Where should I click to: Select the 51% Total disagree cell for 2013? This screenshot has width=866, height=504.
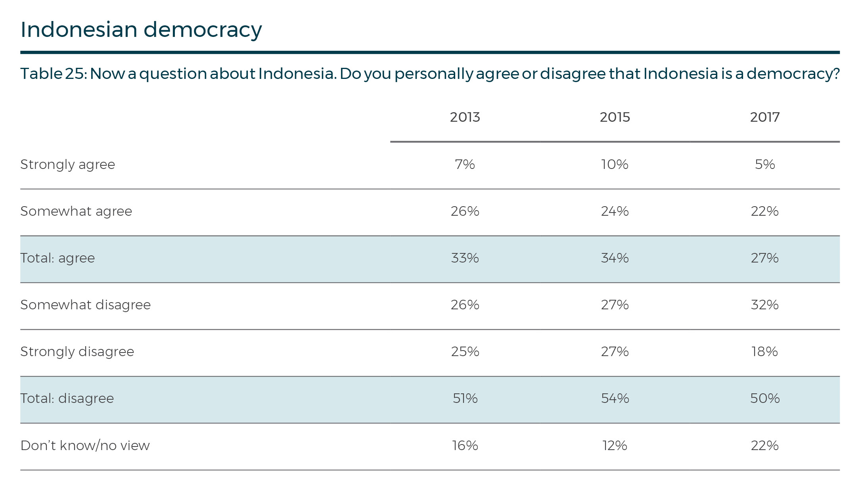(x=465, y=399)
